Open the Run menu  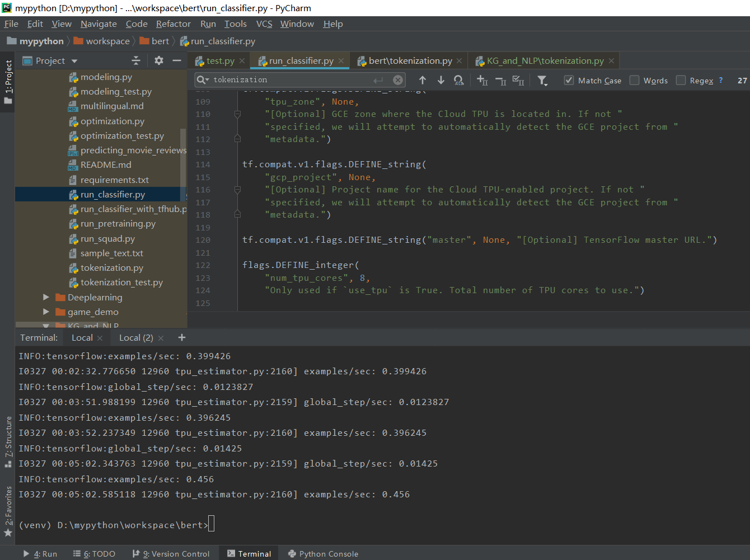208,23
